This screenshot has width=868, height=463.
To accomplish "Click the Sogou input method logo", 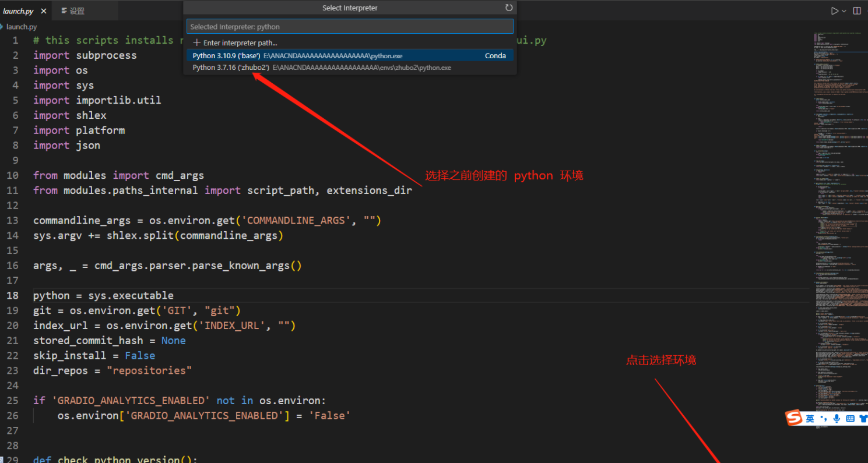I will coord(793,418).
